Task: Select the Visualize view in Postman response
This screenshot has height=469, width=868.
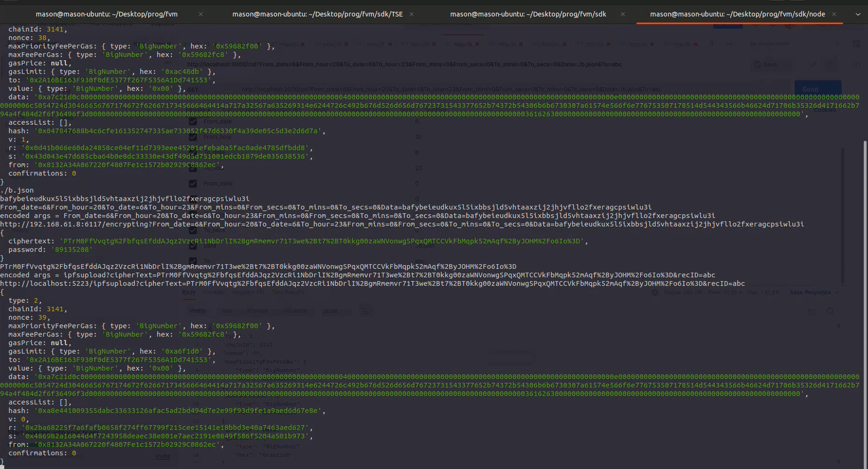Action: point(295,311)
